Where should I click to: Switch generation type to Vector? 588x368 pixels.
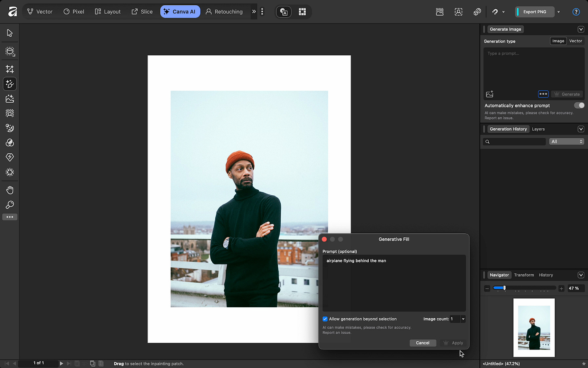click(575, 41)
